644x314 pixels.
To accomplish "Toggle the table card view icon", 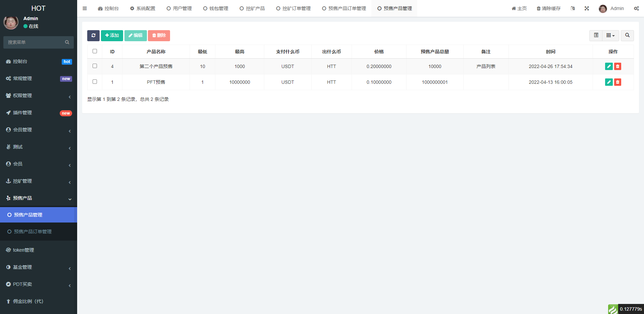I will [x=596, y=36].
